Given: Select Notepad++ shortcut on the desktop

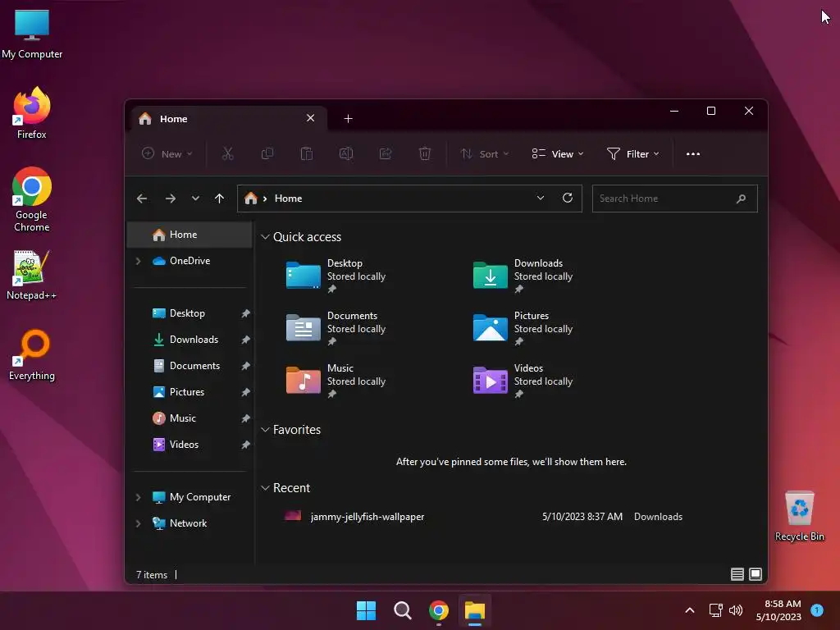Looking at the screenshot, I should click(32, 275).
